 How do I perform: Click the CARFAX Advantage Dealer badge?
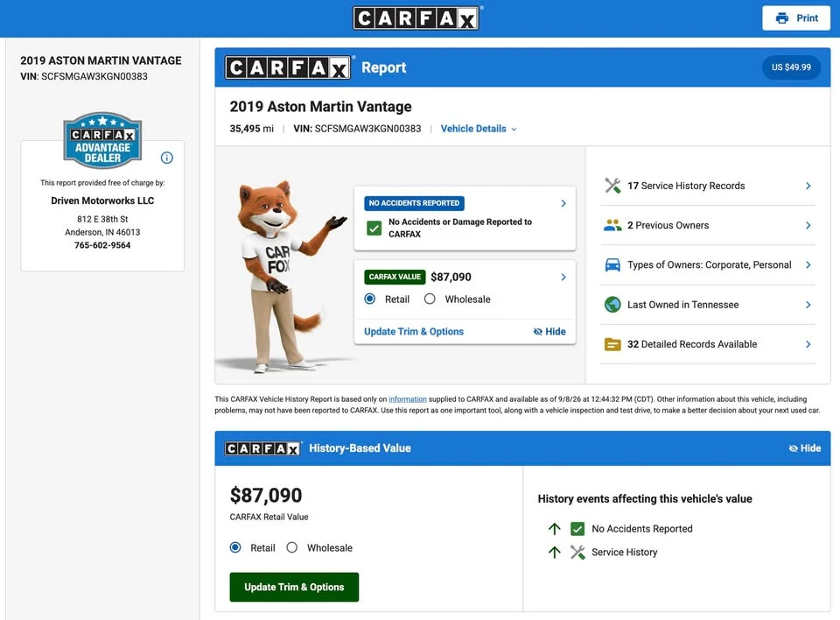coord(102,140)
